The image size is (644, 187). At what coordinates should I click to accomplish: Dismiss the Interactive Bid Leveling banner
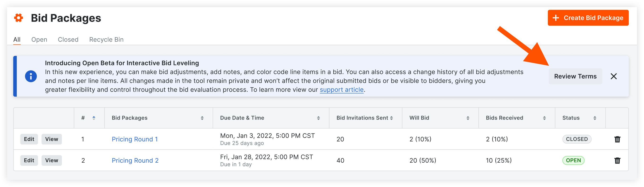click(614, 76)
